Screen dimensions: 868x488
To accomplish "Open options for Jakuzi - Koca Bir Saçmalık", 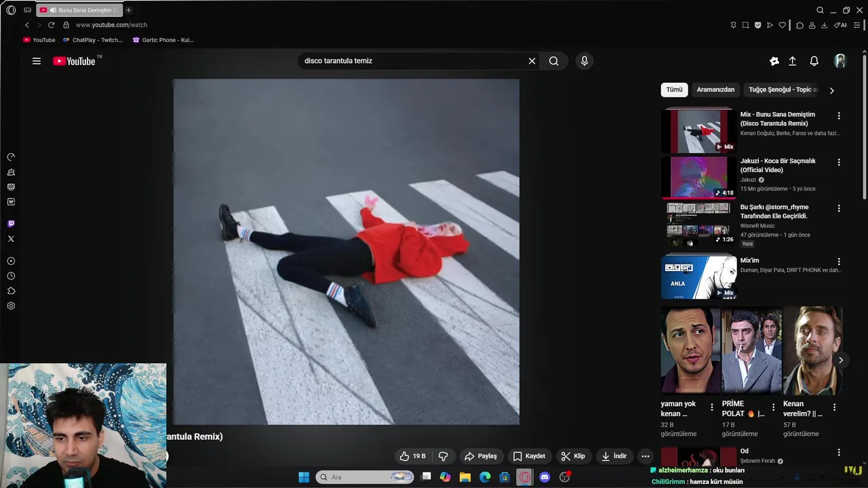I will coord(839,163).
